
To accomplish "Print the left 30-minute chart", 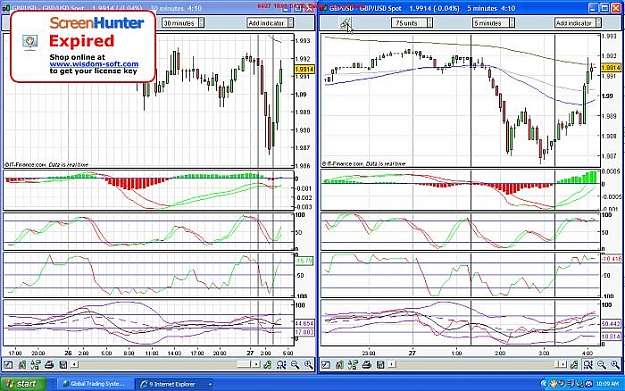I will click(49, 364).
